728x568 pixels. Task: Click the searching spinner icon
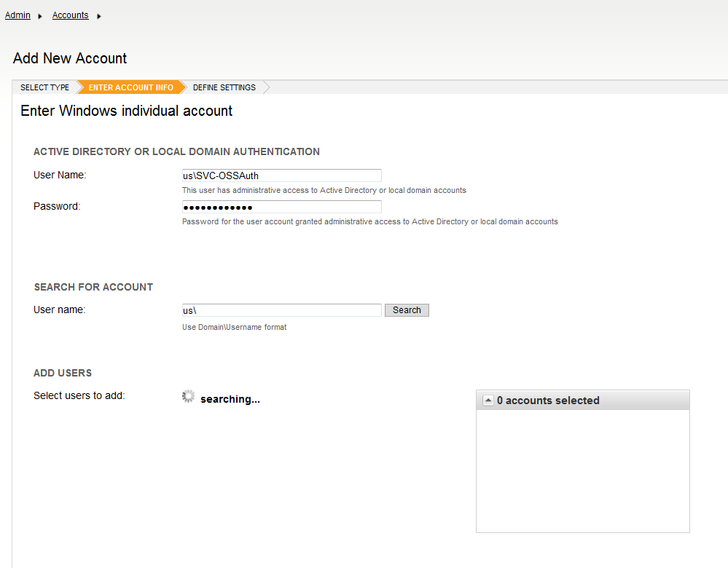click(x=189, y=396)
